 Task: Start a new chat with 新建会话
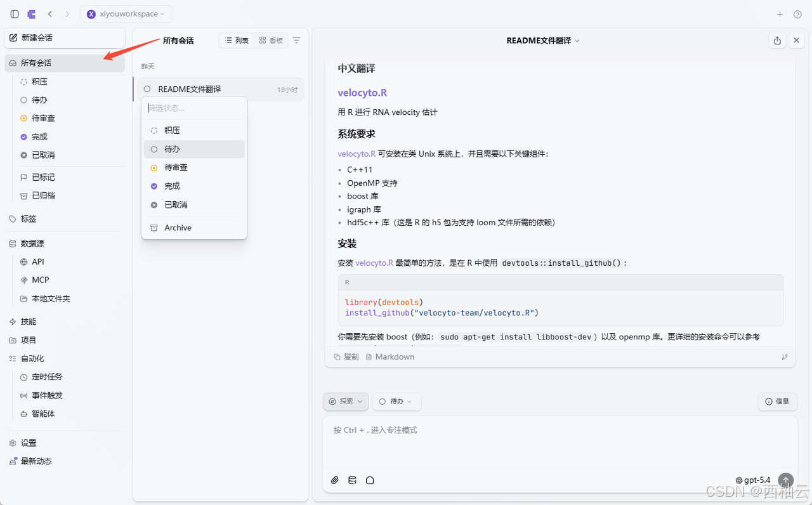pyautogui.click(x=65, y=38)
